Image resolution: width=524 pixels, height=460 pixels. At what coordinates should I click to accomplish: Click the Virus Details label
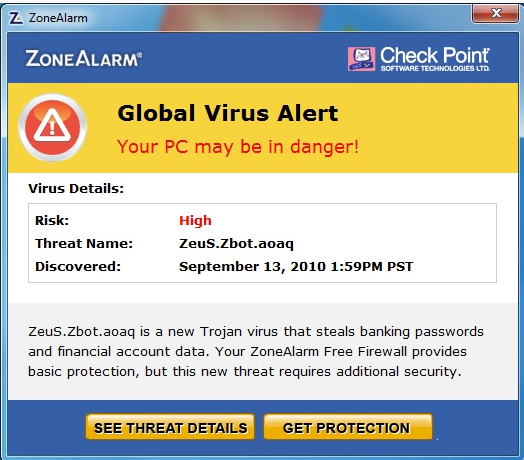tap(76, 189)
